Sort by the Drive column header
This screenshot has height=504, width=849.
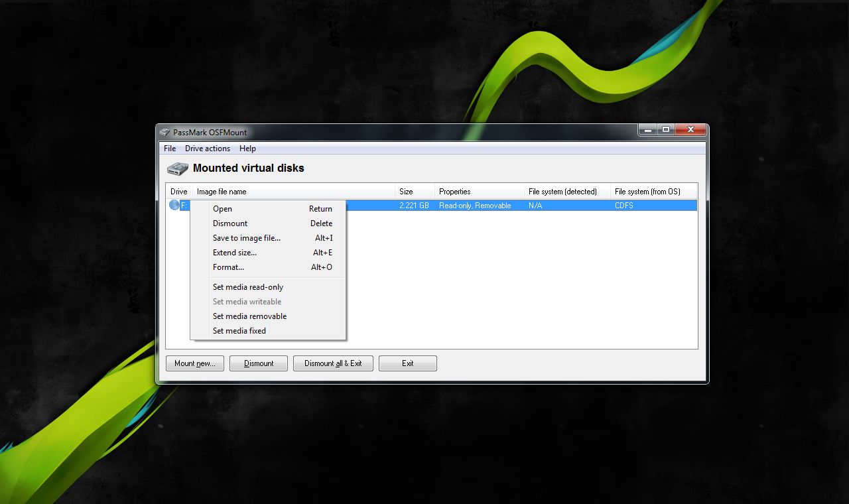pyautogui.click(x=179, y=192)
